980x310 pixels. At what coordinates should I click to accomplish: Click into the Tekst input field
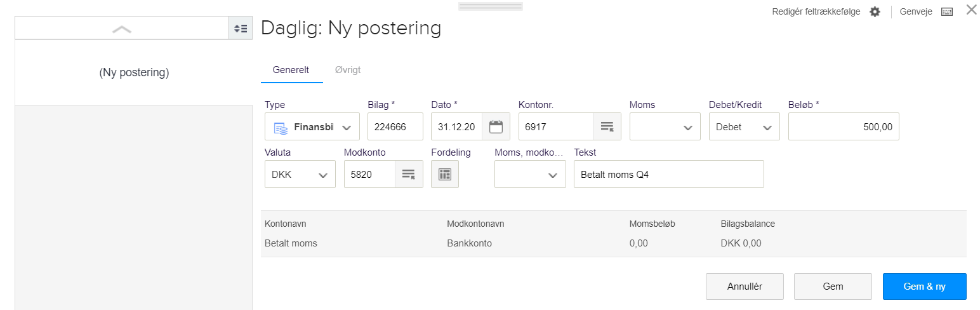tap(668, 174)
